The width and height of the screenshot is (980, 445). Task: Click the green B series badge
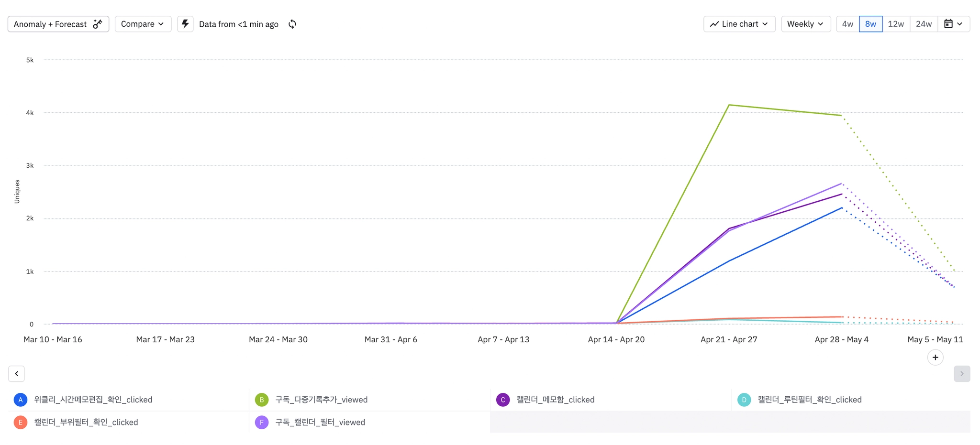262,400
